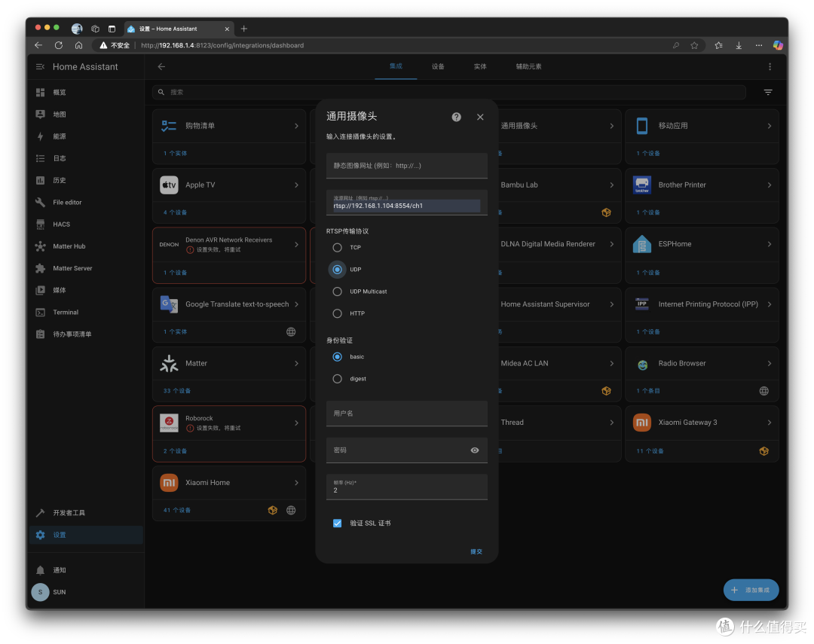The image size is (814, 644).
Task: Click the Xiaomi Home integration logo
Action: [170, 483]
